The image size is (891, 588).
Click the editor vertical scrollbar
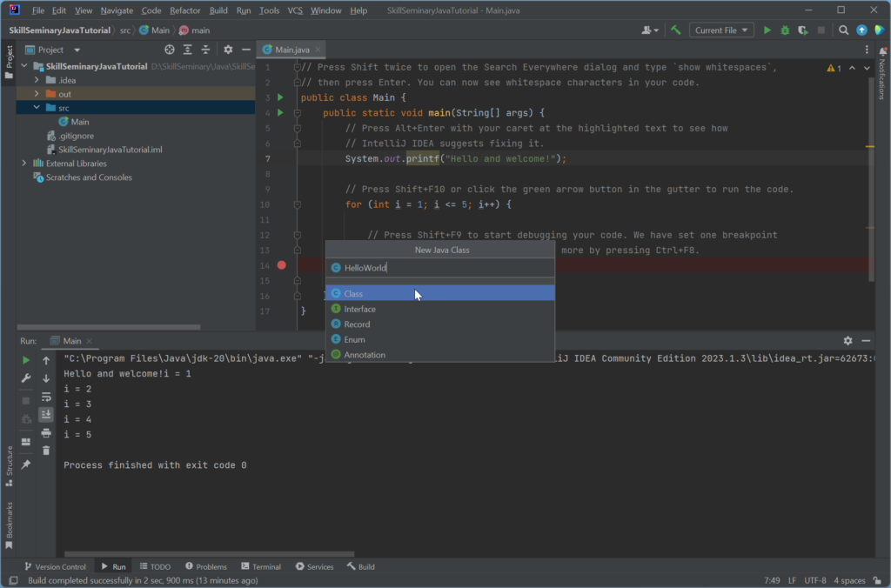[871, 179]
